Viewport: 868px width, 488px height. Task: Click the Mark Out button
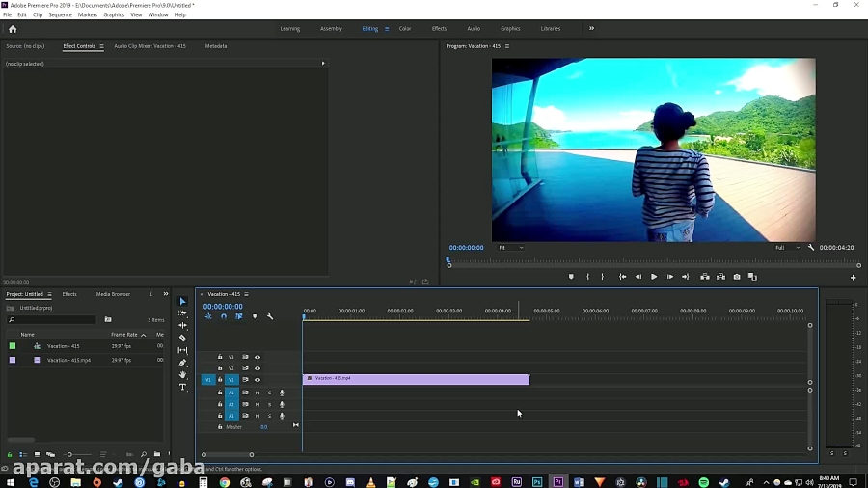pyautogui.click(x=602, y=277)
